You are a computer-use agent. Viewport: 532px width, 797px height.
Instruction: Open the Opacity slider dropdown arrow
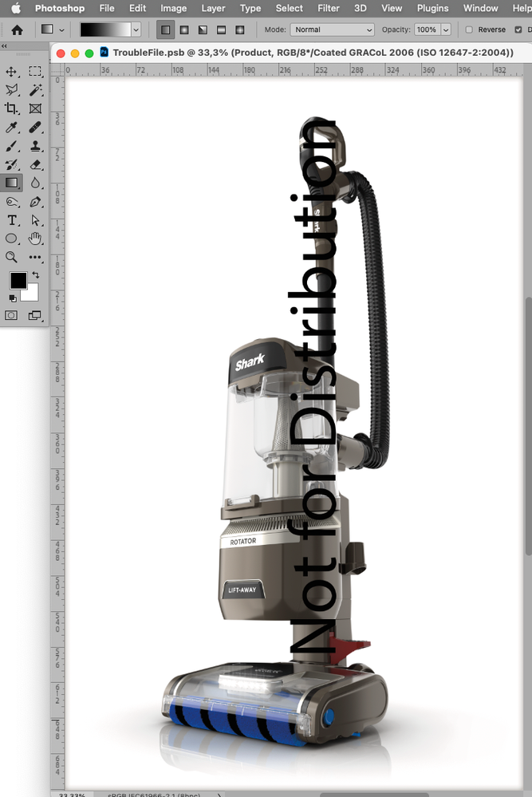click(x=446, y=30)
